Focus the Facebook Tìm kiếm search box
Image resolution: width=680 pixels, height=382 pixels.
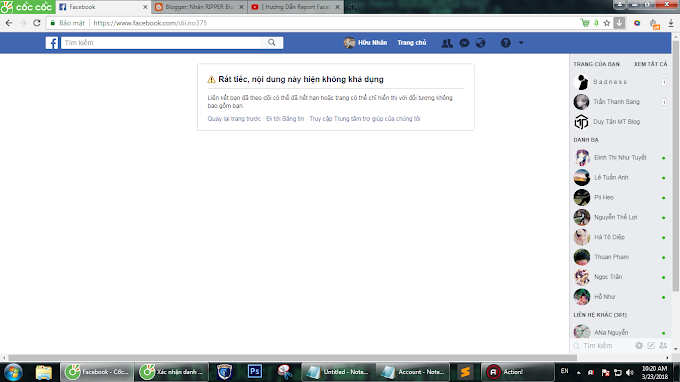click(161, 42)
